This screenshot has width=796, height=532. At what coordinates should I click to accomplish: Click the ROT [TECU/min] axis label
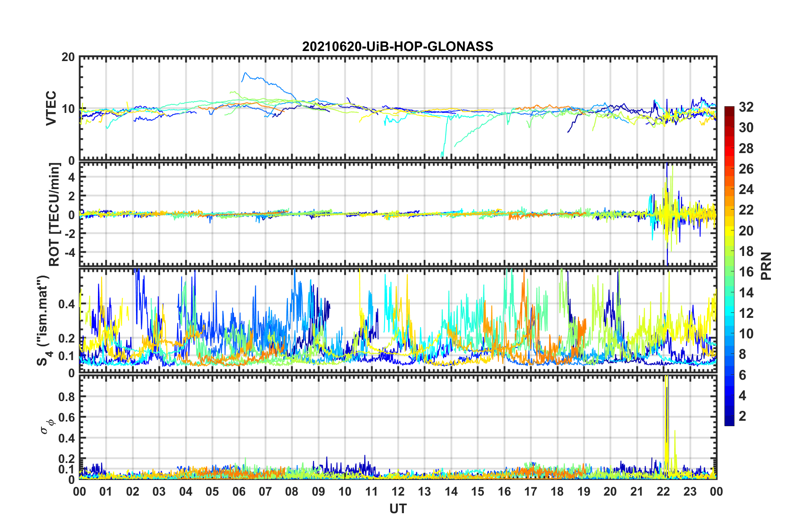[x=54, y=215]
